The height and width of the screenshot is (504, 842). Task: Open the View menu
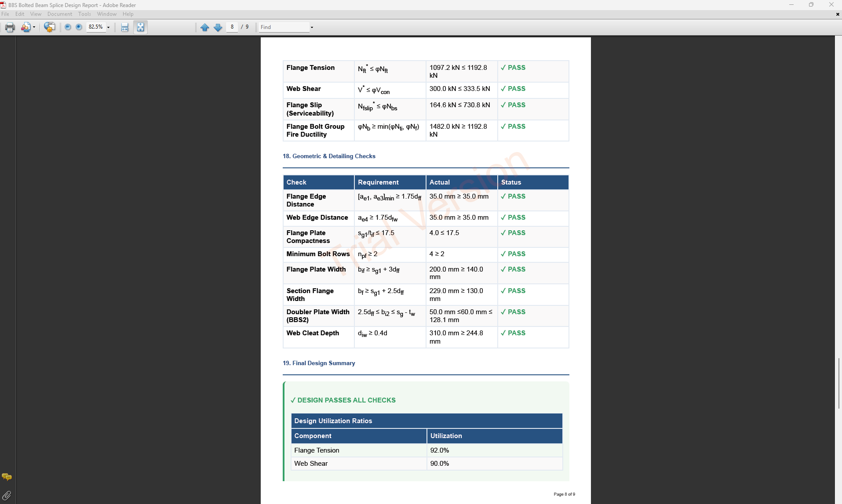[x=36, y=14]
